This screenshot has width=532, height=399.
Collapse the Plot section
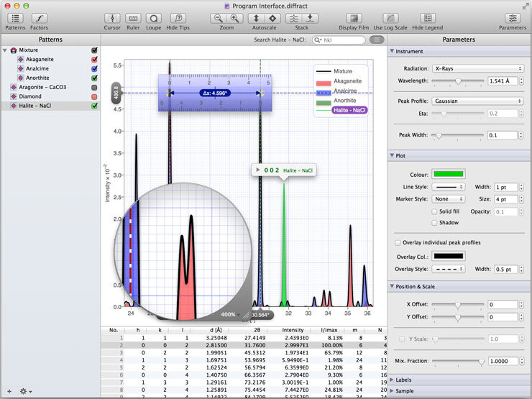pyautogui.click(x=392, y=156)
